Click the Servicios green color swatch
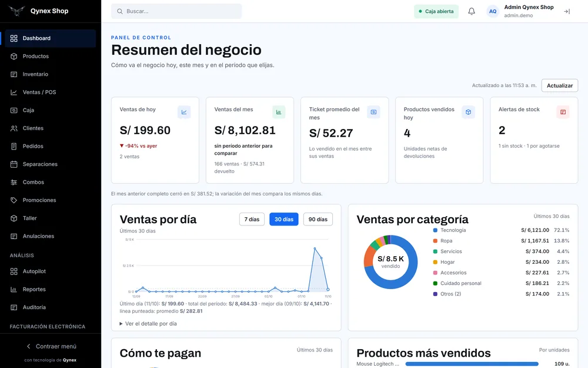 435,251
